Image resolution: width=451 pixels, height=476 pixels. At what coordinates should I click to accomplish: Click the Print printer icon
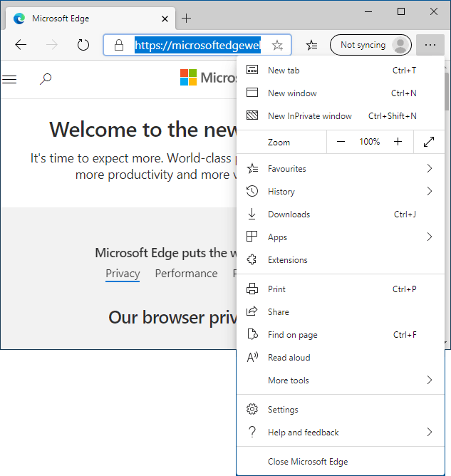[252, 289]
